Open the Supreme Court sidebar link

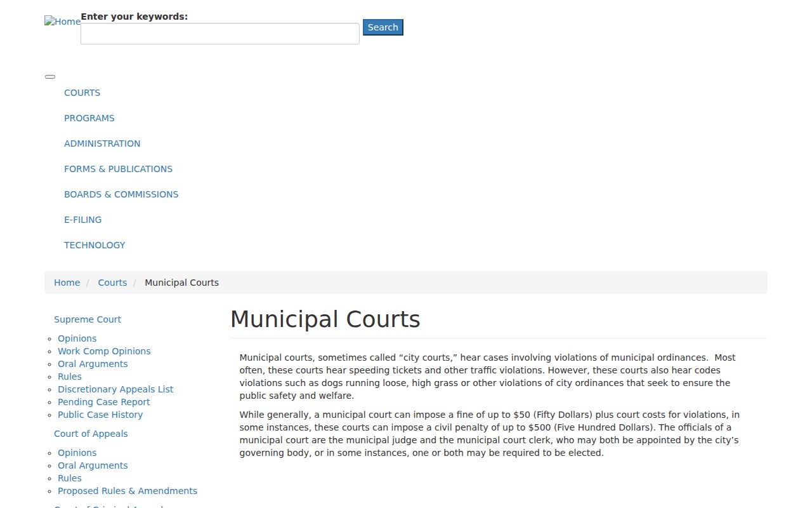click(x=88, y=319)
